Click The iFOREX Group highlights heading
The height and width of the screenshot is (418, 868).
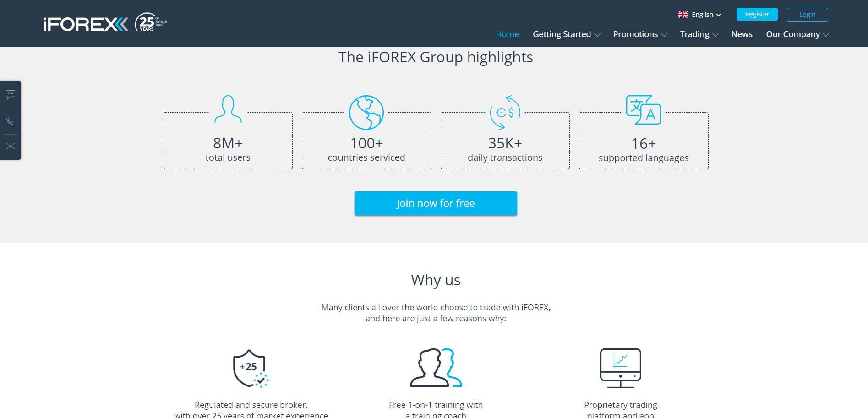point(436,57)
